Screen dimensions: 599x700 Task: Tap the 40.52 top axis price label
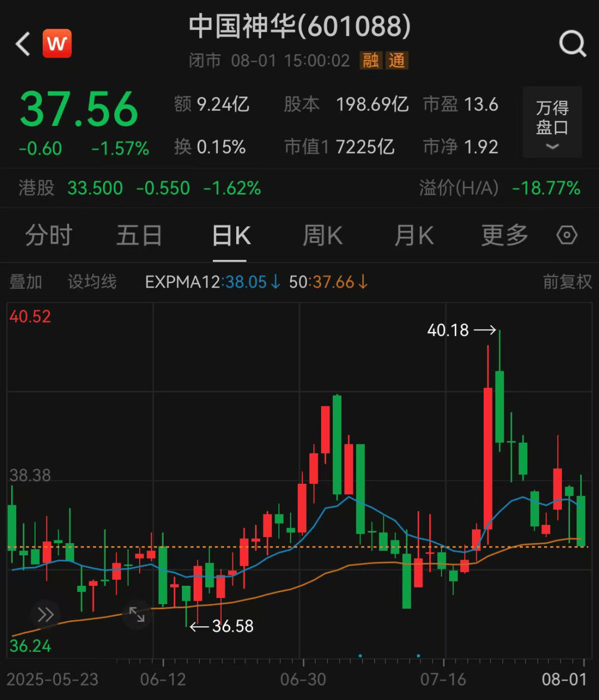30,316
